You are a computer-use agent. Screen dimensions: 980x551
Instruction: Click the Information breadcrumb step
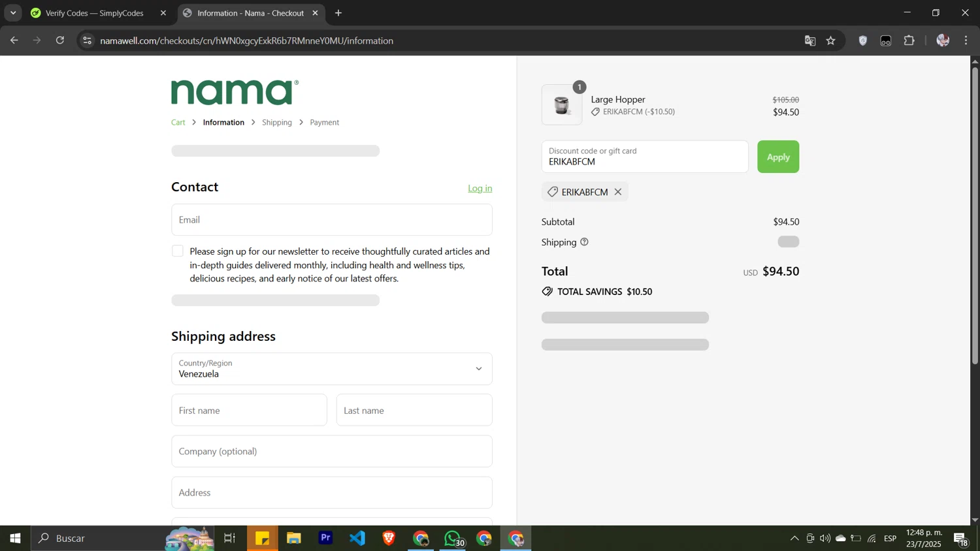click(223, 123)
